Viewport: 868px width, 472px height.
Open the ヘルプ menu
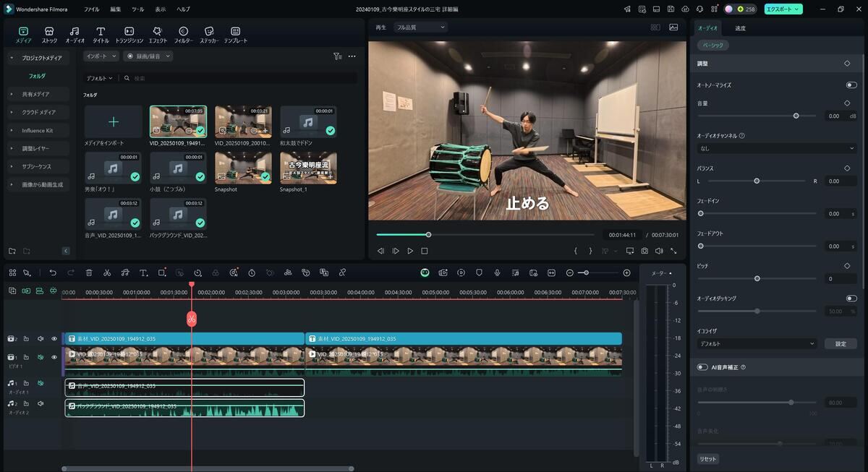(x=184, y=9)
